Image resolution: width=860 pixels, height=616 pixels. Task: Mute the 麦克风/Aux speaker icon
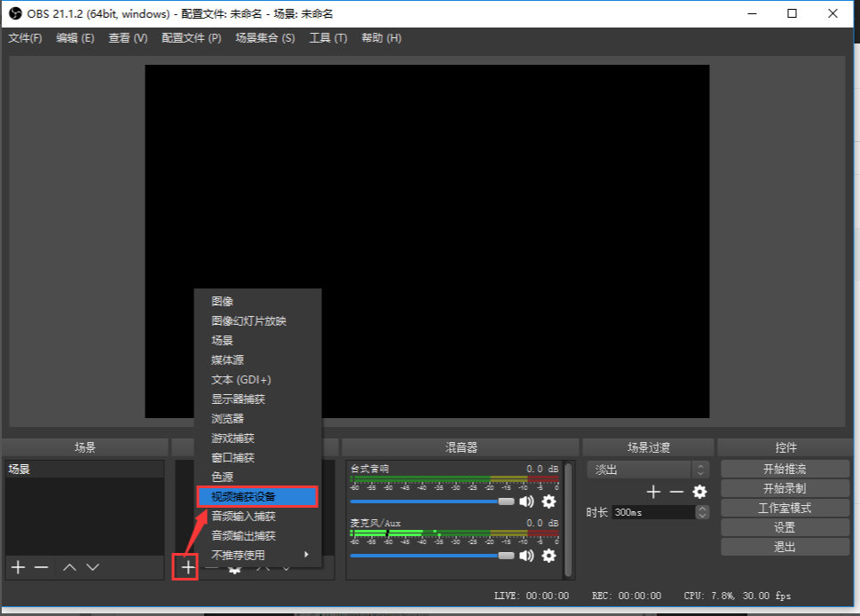526,556
